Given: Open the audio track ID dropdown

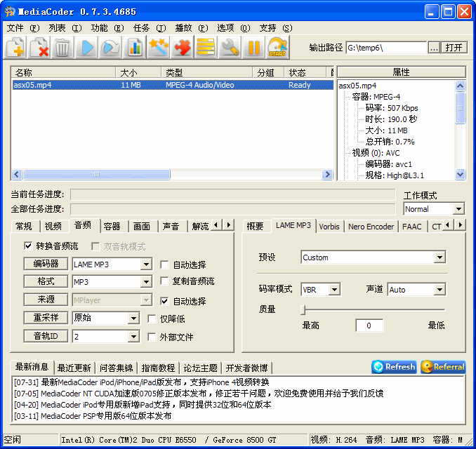Looking at the screenshot, I should click(133, 337).
